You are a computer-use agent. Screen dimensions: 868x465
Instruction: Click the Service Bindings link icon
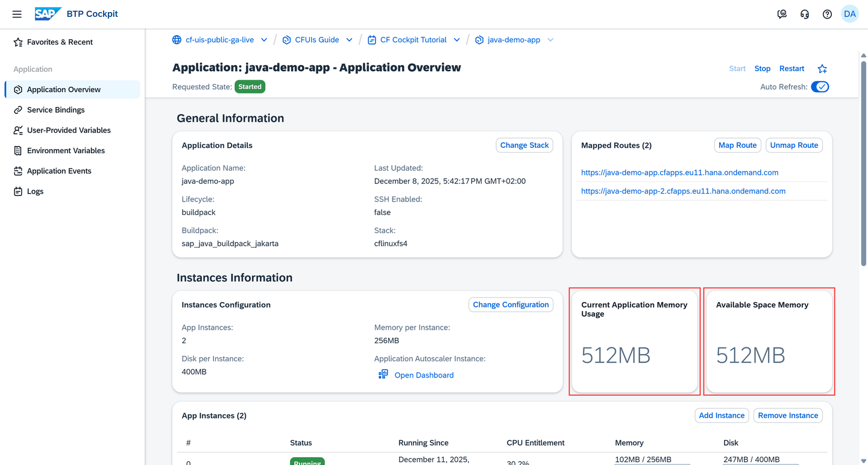(18, 110)
